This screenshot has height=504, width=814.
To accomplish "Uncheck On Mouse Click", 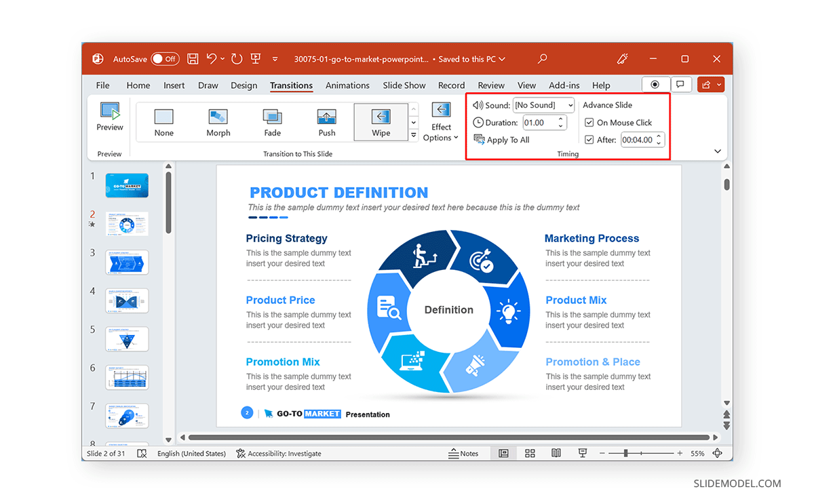I will [589, 122].
